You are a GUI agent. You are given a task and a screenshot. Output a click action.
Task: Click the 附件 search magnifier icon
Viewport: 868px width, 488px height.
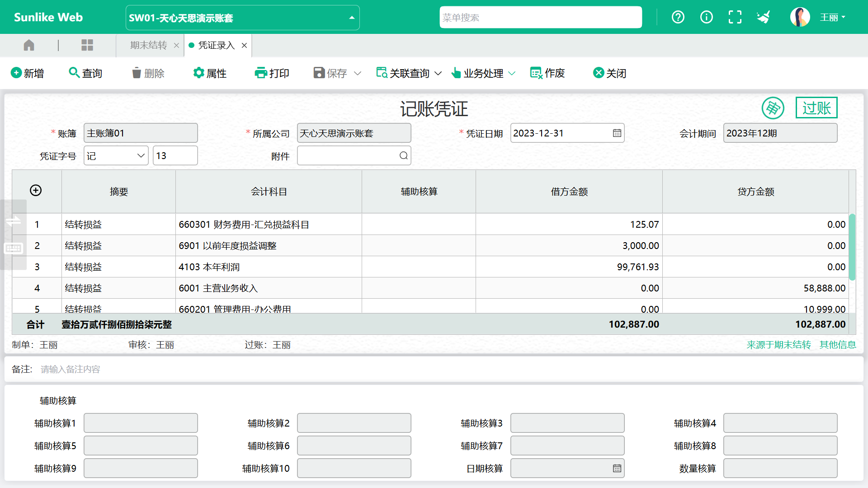click(403, 156)
